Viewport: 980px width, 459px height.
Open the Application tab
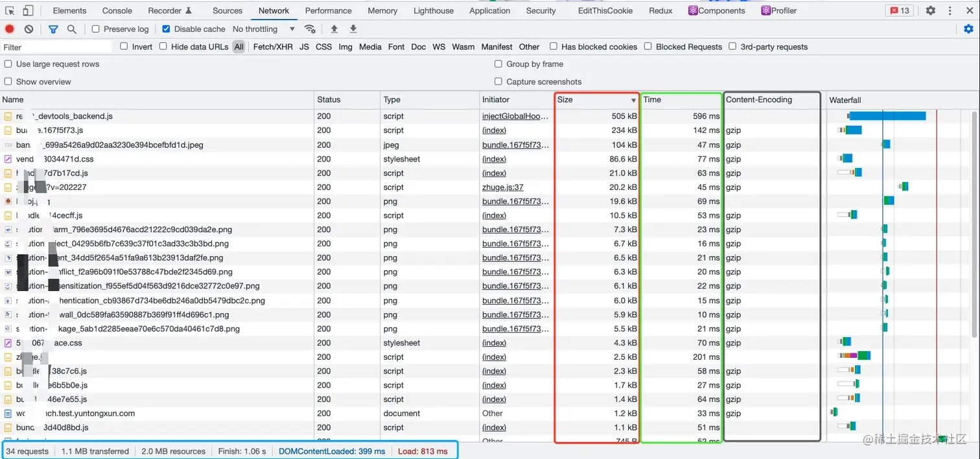490,10
